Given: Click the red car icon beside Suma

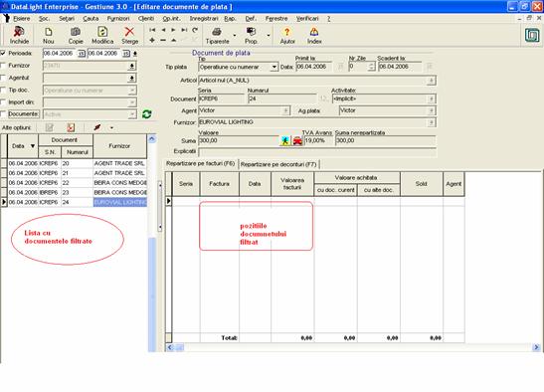Looking at the screenshot, I should [x=297, y=140].
